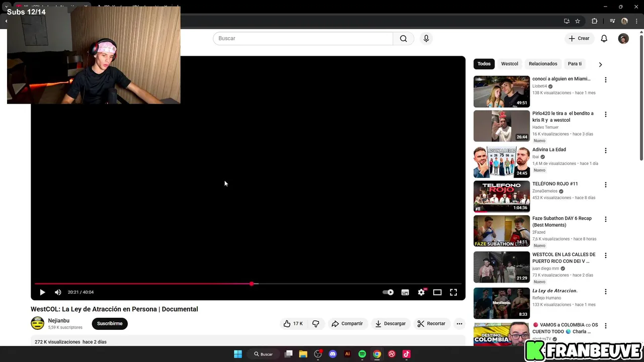Click the Suscribirme button
Screen dimensions: 644x362
coord(110,324)
